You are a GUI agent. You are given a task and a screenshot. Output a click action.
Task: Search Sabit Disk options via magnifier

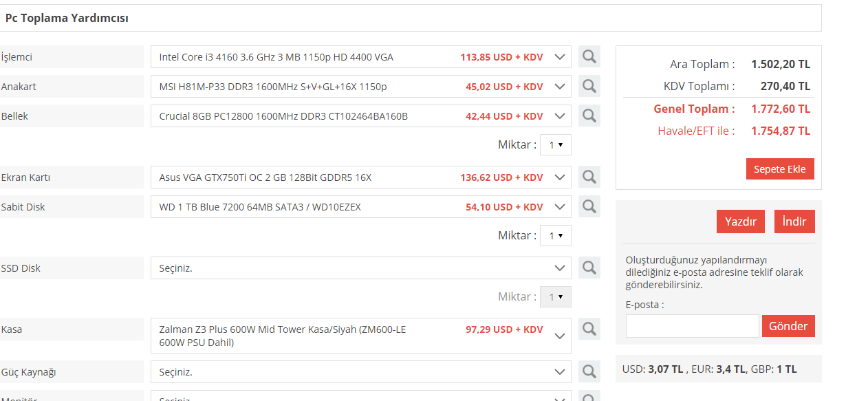pyautogui.click(x=589, y=206)
